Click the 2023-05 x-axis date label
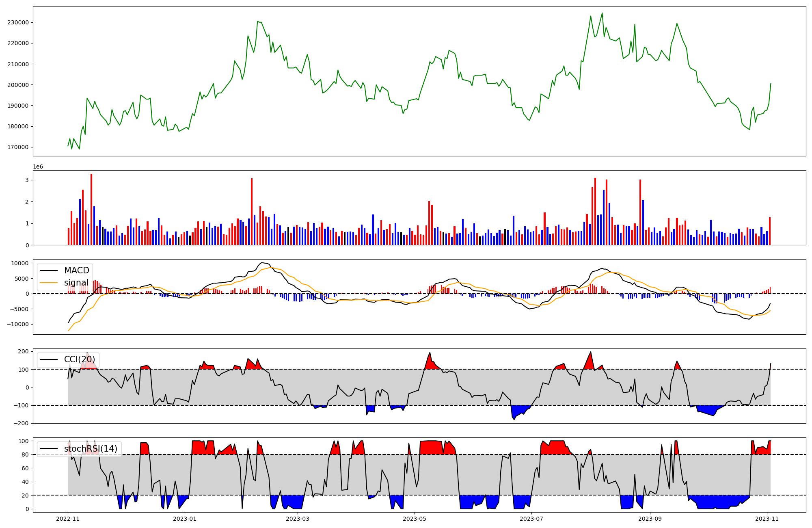 [415, 518]
